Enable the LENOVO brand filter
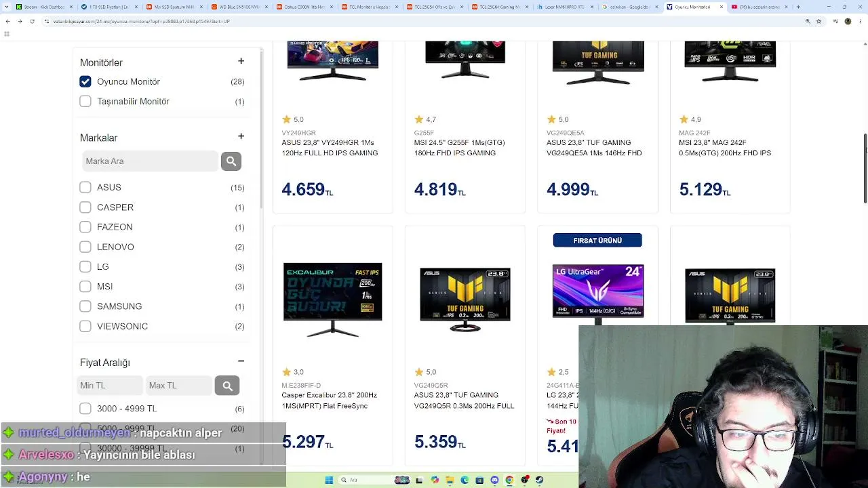The width and height of the screenshot is (868, 488). coord(85,247)
